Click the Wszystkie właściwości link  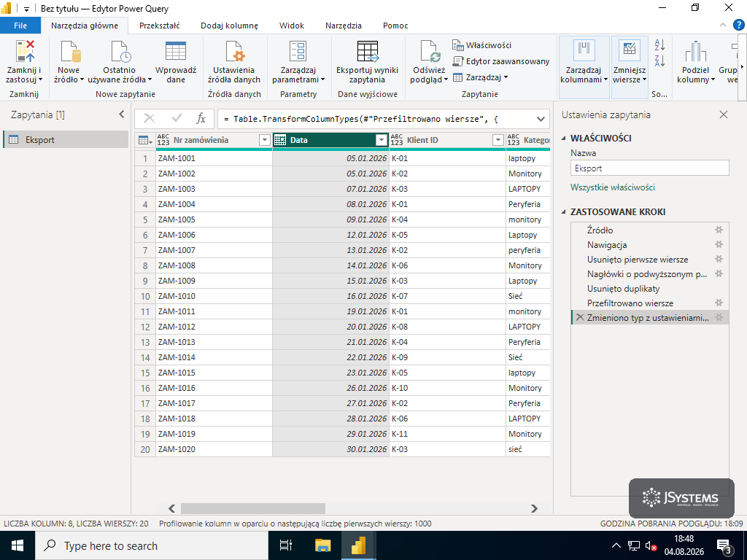coord(613,187)
